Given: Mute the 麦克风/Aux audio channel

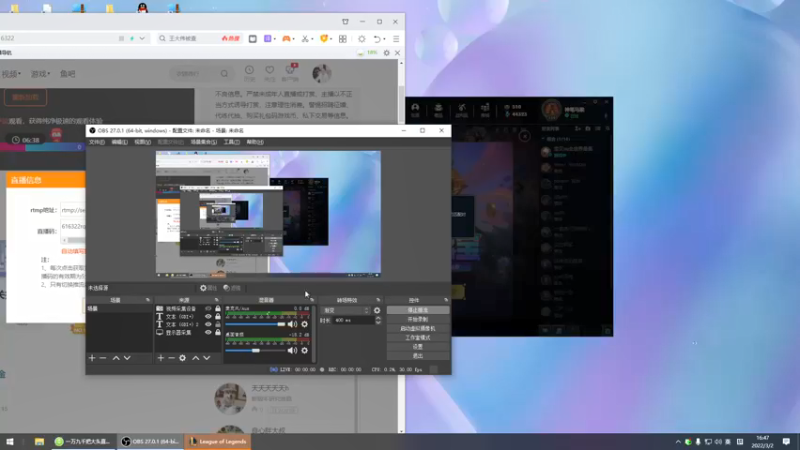Looking at the screenshot, I should coord(292,324).
